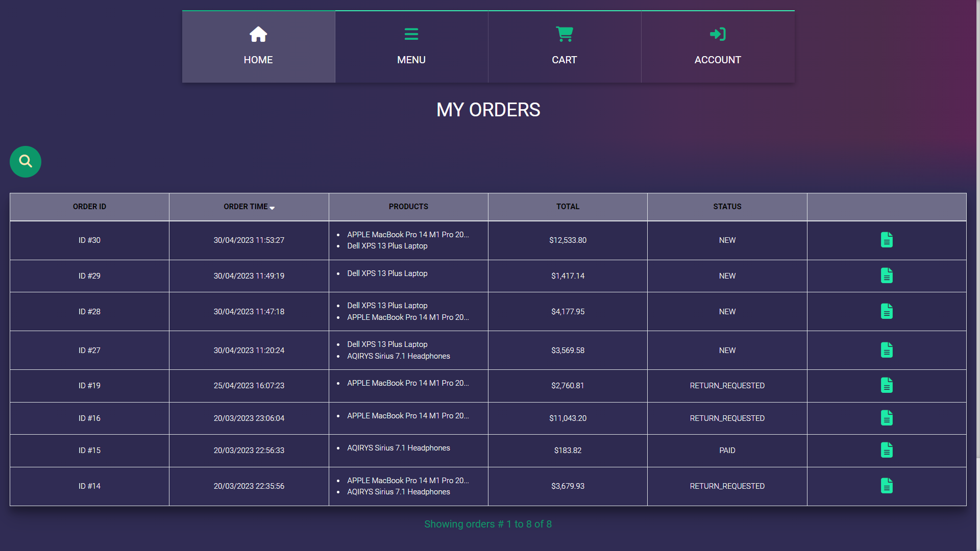Select the row for order ID #29
Viewport: 980px width, 551px height.
[x=89, y=275]
